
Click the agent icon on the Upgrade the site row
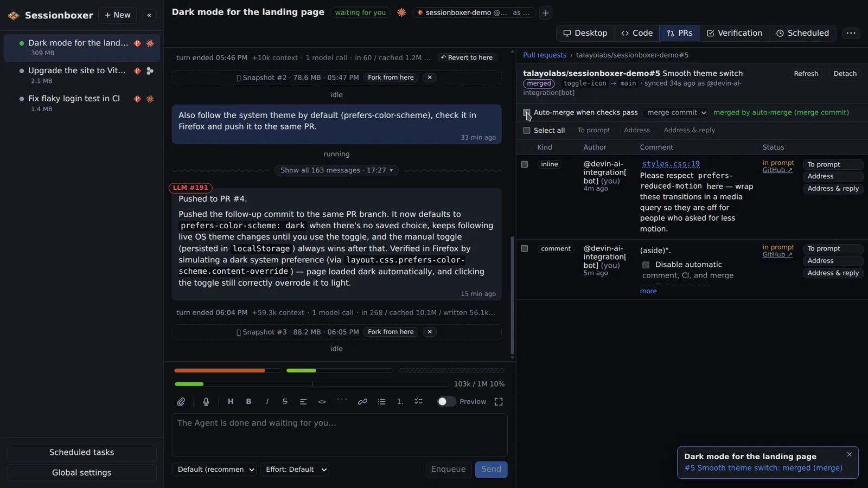click(150, 71)
